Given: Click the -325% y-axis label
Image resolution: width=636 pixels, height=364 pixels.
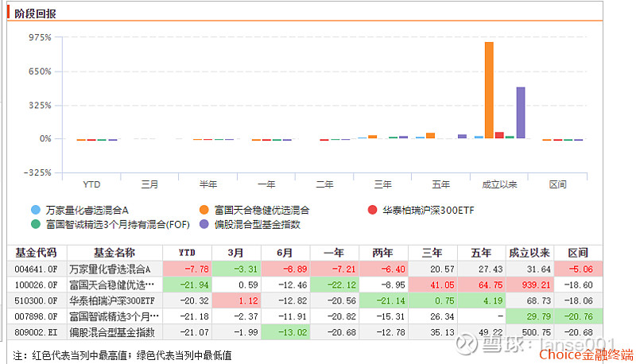Looking at the screenshot, I should coord(37,172).
